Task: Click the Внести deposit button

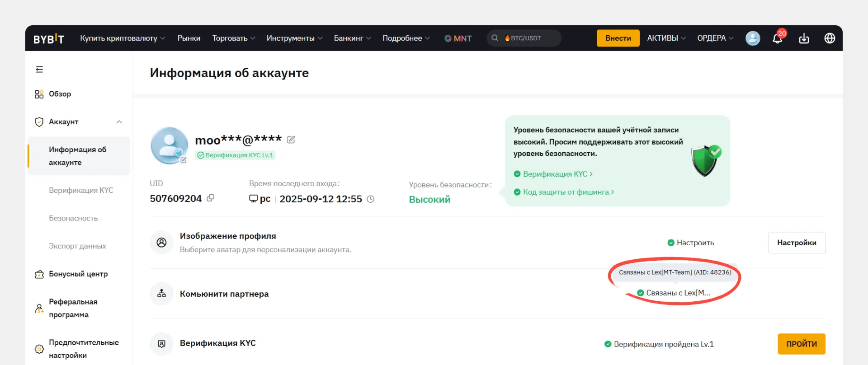Action: click(618, 38)
